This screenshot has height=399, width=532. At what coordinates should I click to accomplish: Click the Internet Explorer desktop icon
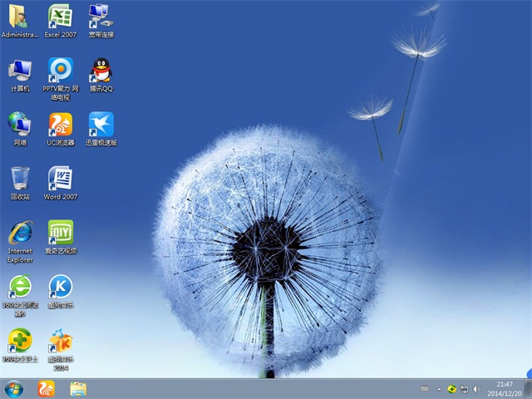click(x=20, y=233)
